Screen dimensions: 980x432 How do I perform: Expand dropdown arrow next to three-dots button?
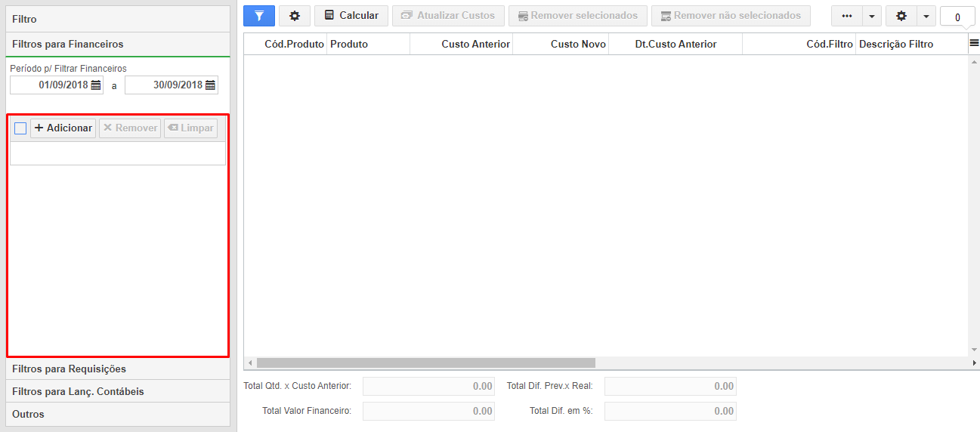click(x=872, y=16)
